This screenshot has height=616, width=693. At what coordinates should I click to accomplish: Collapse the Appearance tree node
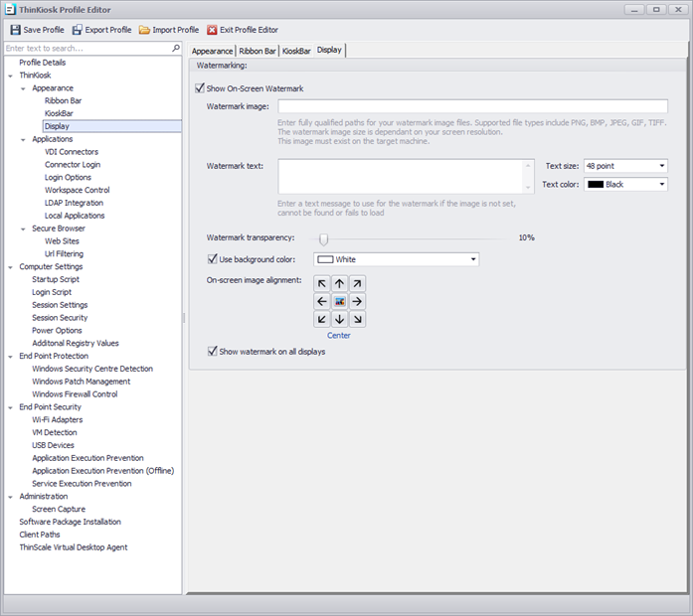(23, 88)
